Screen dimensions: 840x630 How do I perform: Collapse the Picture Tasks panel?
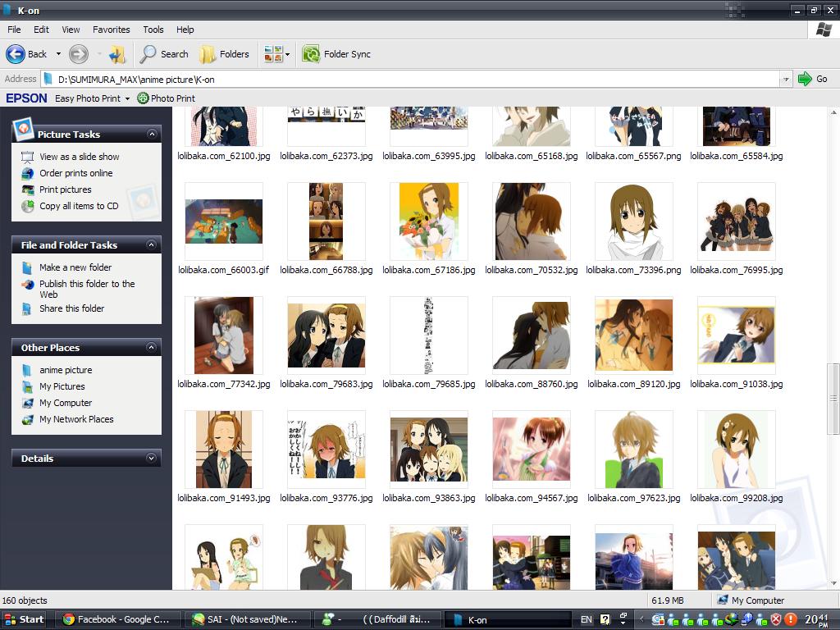tap(152, 134)
